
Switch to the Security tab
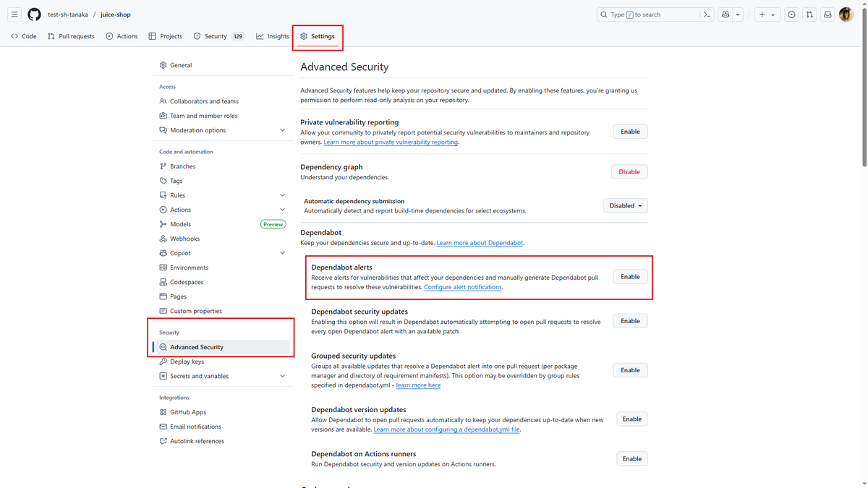[220, 36]
